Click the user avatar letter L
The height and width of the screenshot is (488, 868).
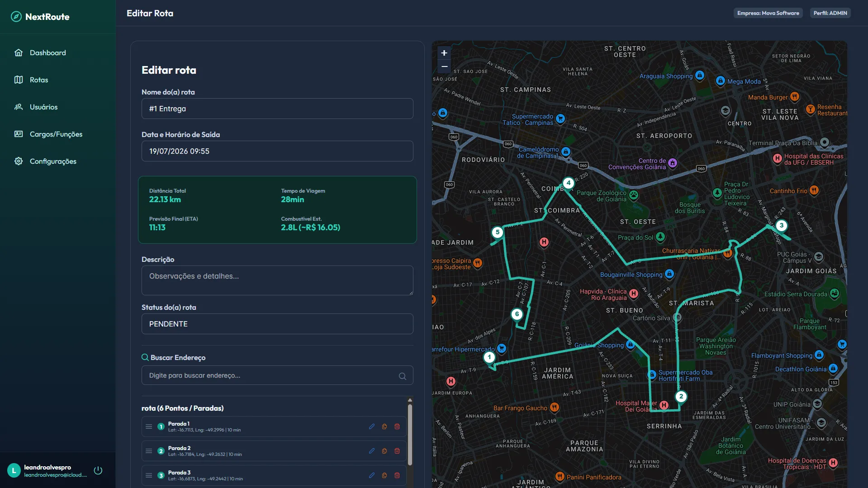pos(14,470)
